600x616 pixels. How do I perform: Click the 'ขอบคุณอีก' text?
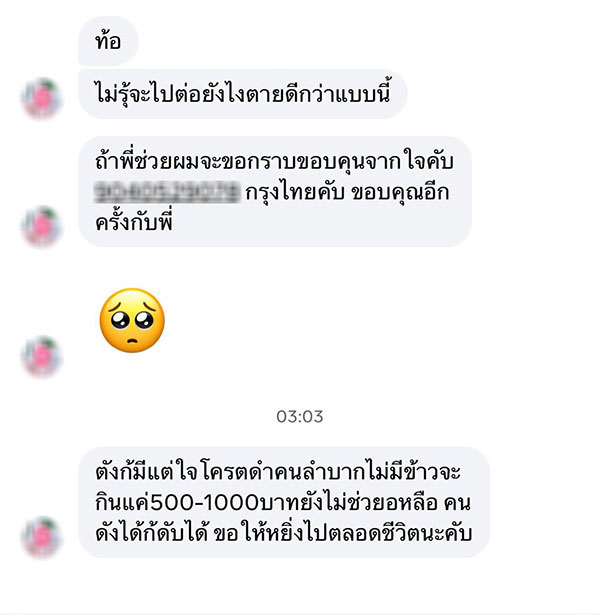click(x=400, y=192)
